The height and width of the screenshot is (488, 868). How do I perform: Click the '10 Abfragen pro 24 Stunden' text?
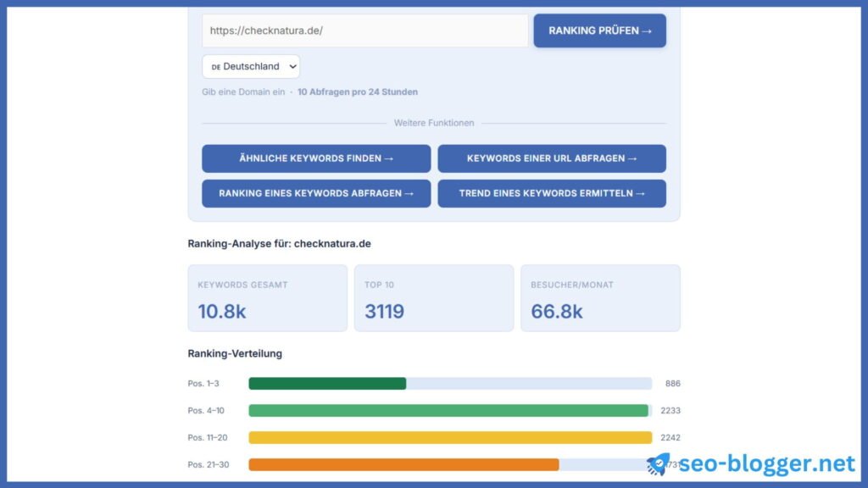(358, 91)
